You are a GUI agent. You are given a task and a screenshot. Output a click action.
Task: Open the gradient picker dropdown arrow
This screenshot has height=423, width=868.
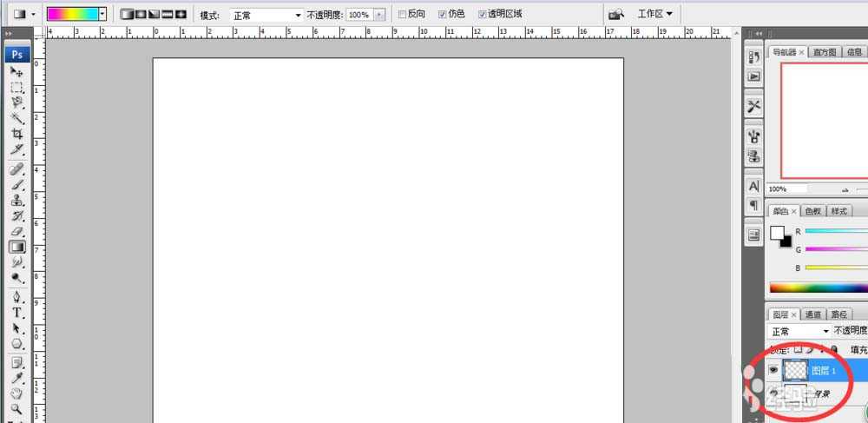(x=102, y=15)
